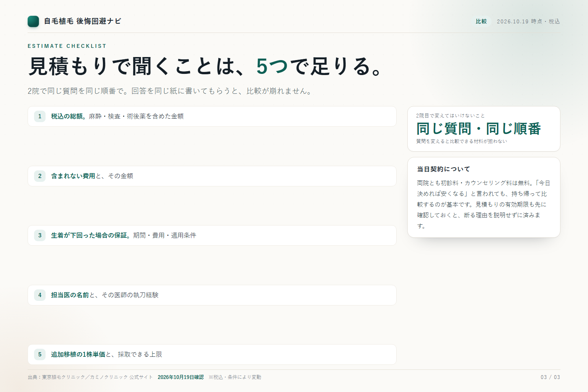
Task: Click the subtitle starting with 2院で同じ質問を同じ順番で
Action: [170, 91]
